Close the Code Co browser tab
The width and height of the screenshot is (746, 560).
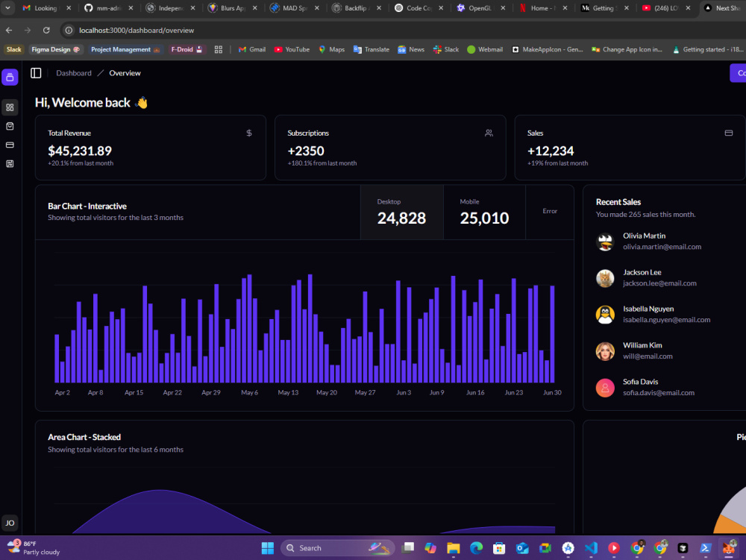441,7
